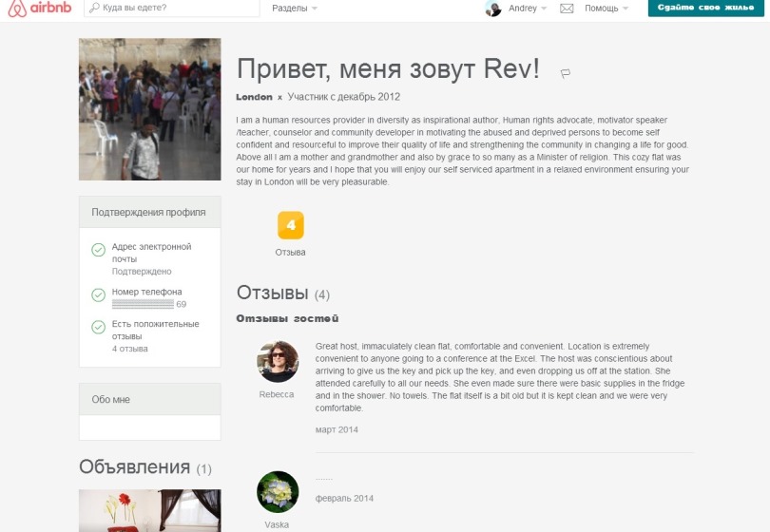770x532 pixels.
Task: Click the phone number verified checkmark icon
Action: (98, 294)
